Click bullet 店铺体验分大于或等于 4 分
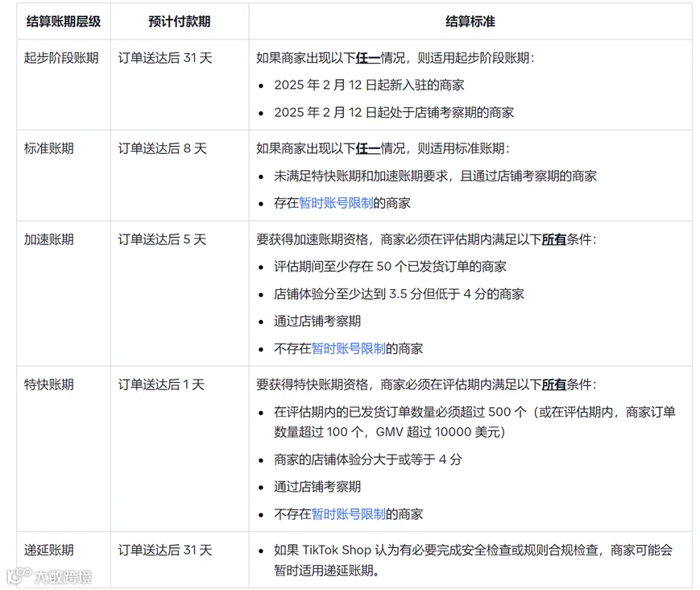700x590 pixels. [368, 459]
